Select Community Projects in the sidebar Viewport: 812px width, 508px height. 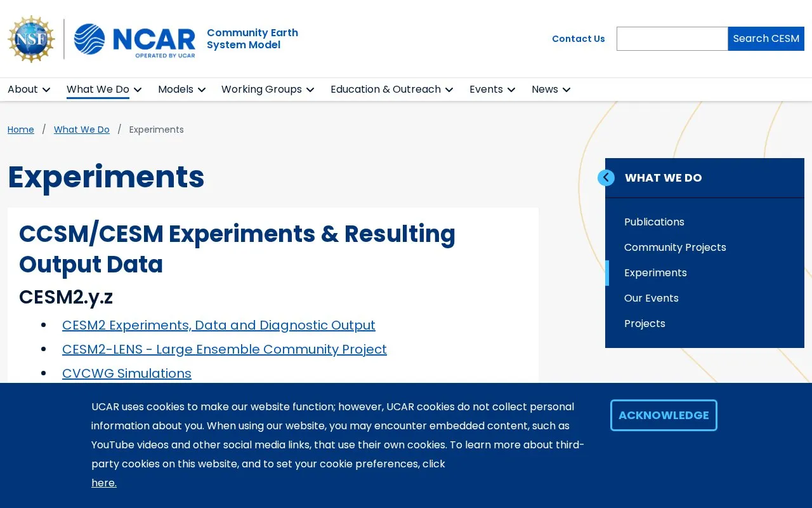(x=675, y=248)
